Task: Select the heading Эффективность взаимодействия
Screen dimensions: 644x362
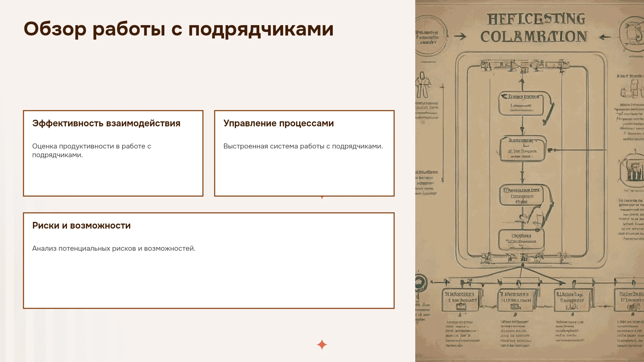Action: pos(106,123)
